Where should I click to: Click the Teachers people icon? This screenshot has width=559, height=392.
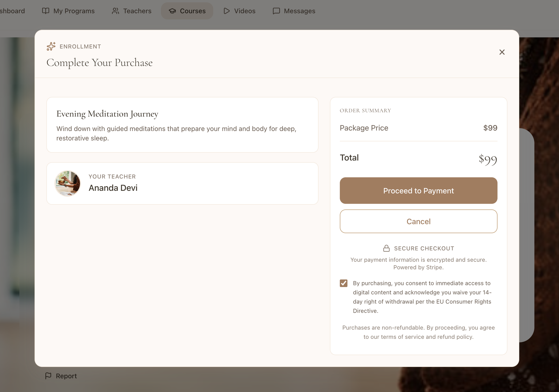pyautogui.click(x=116, y=11)
